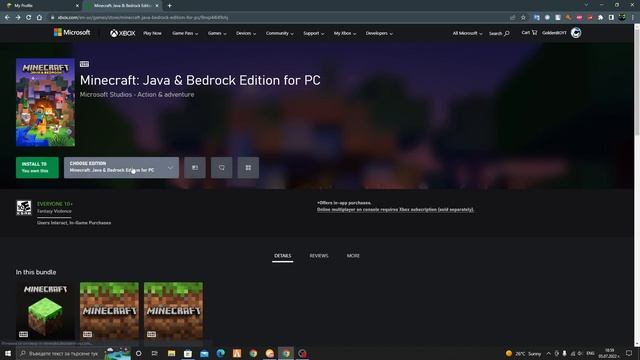The width and height of the screenshot is (640, 360).
Task: Open the Chrome three-dot menu
Action: (x=633, y=18)
